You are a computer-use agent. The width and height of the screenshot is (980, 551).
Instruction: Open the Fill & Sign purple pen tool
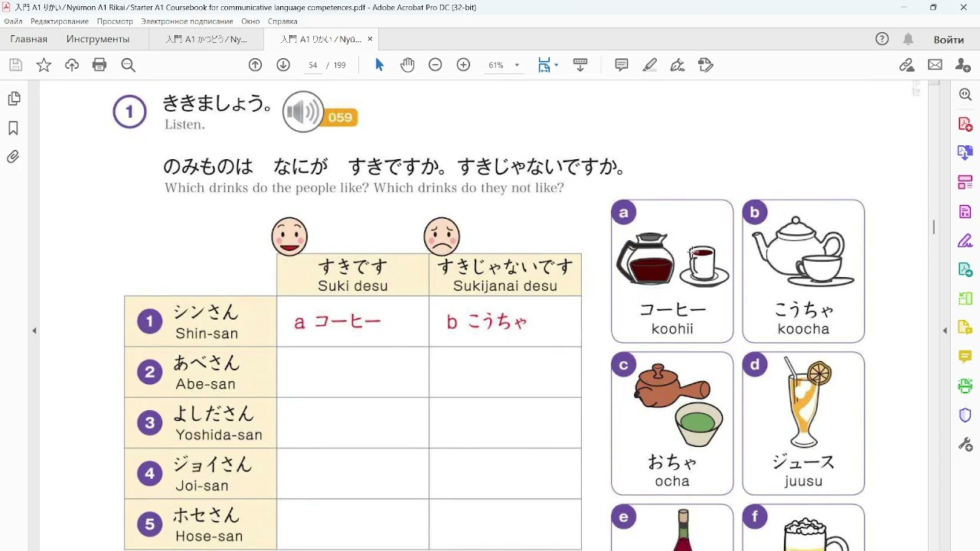click(x=965, y=240)
